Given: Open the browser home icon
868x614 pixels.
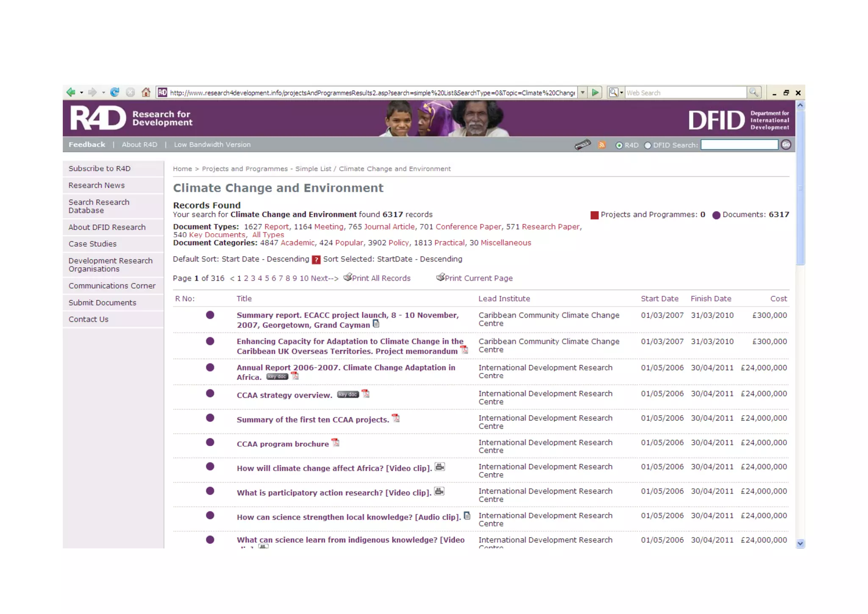Looking at the screenshot, I should (146, 92).
